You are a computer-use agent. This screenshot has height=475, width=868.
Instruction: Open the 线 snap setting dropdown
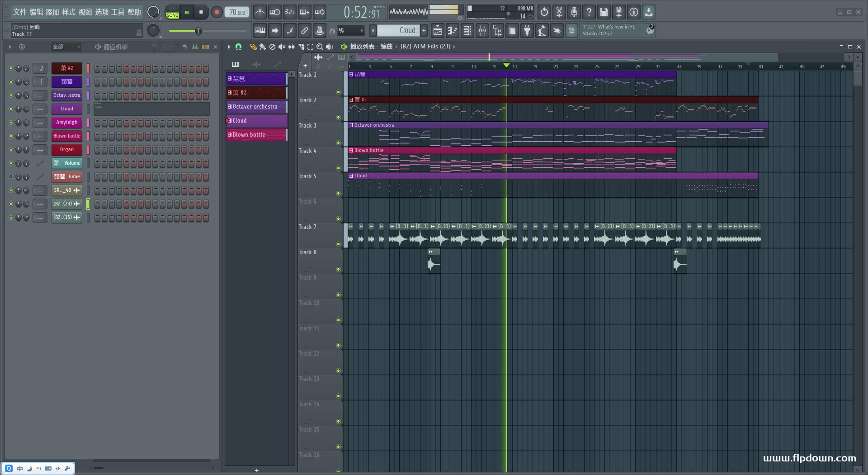point(351,31)
